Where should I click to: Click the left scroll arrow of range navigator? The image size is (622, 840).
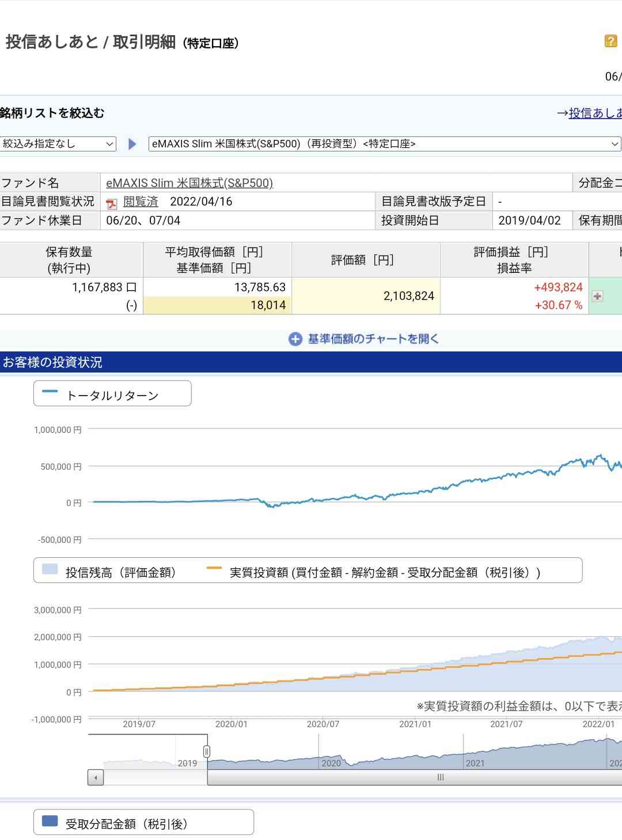point(96,777)
